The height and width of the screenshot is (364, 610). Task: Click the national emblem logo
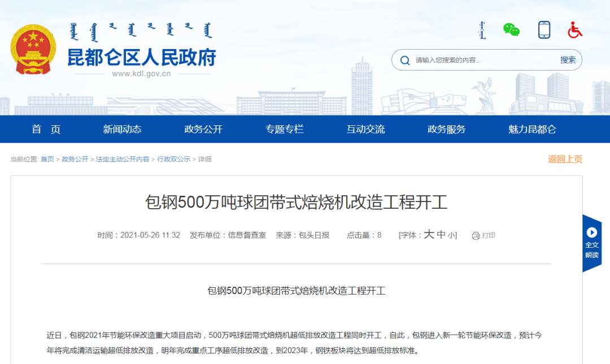pos(33,50)
